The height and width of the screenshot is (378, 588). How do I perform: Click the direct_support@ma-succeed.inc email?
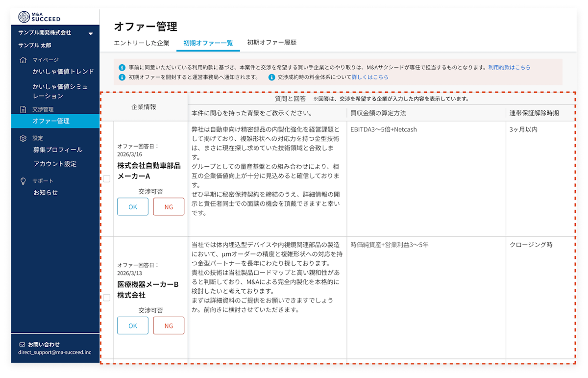[x=55, y=353]
